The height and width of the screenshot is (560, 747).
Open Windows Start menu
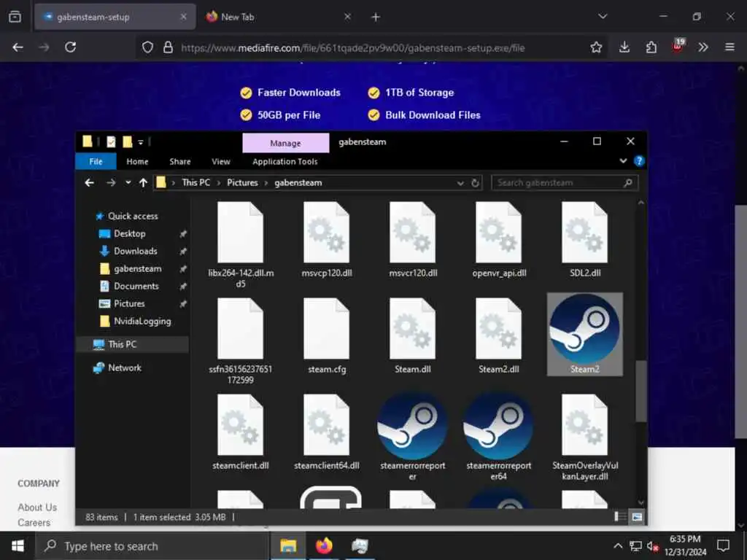(x=18, y=545)
